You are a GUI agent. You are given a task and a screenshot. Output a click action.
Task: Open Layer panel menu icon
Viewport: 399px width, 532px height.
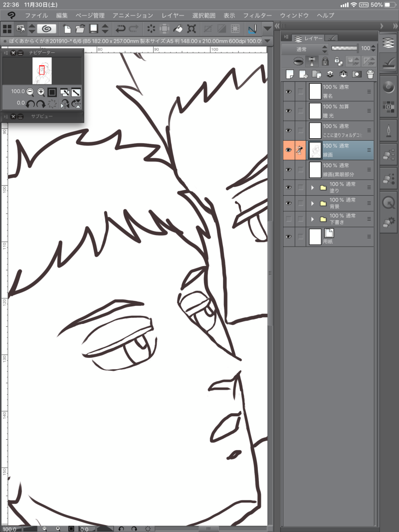(x=286, y=37)
